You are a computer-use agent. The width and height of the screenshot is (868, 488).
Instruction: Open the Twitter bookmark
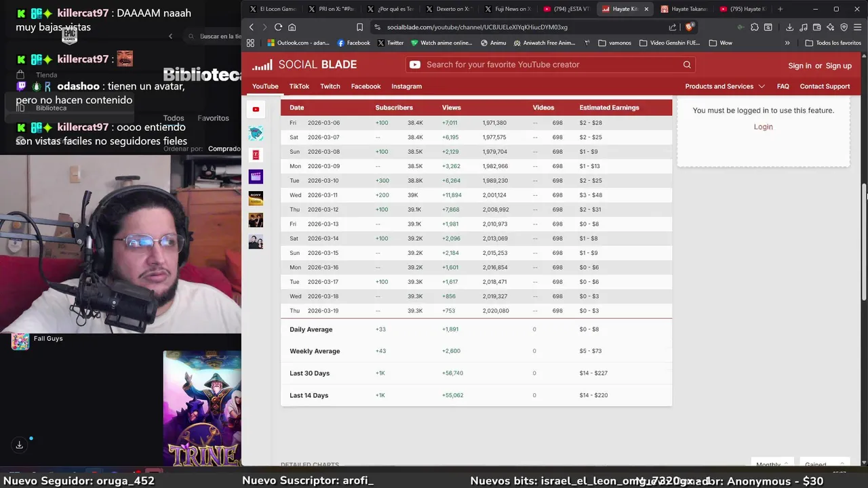pyautogui.click(x=390, y=43)
